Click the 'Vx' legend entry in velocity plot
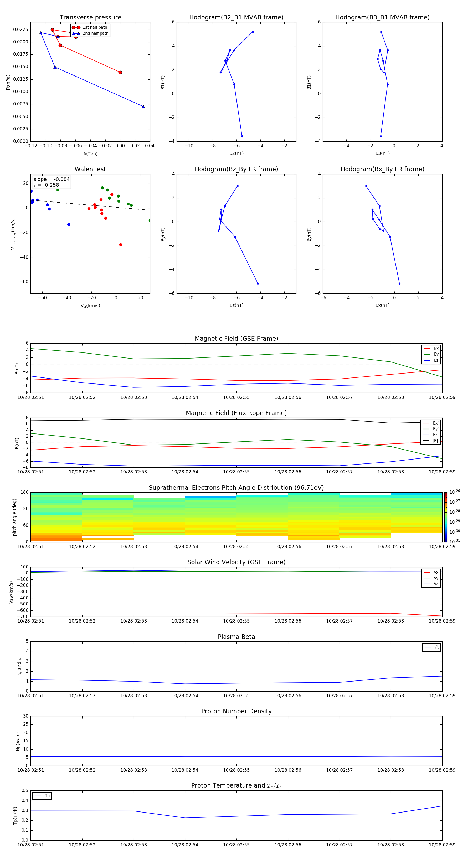 (431, 572)
